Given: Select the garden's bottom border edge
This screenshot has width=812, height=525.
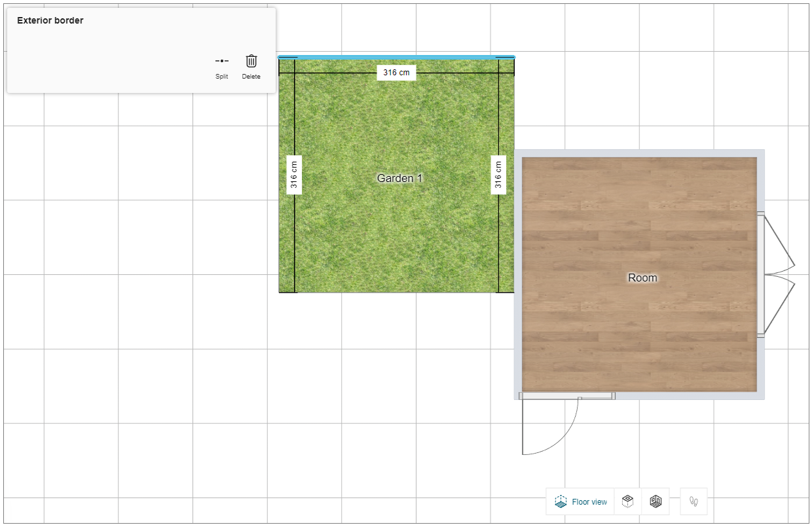Looking at the screenshot, I should [x=396, y=292].
